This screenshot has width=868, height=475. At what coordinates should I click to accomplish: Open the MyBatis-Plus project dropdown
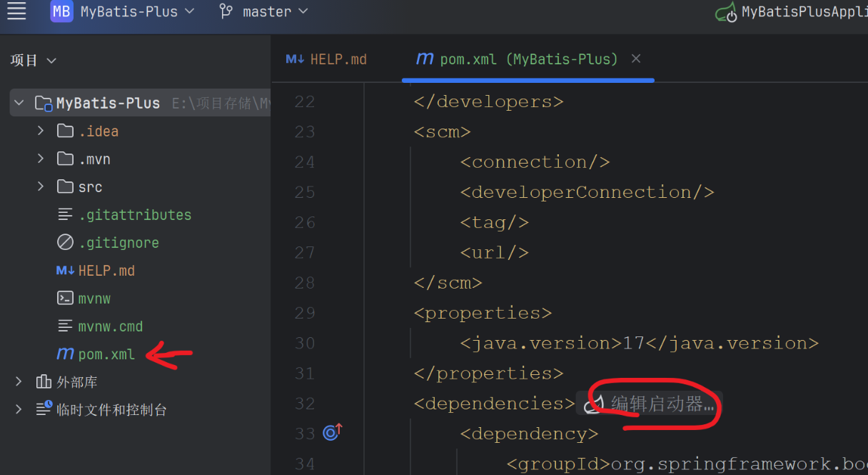click(137, 11)
